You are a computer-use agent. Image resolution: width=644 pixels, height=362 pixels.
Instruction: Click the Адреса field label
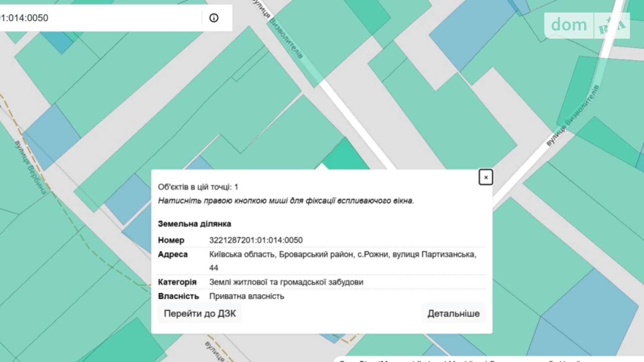point(173,254)
